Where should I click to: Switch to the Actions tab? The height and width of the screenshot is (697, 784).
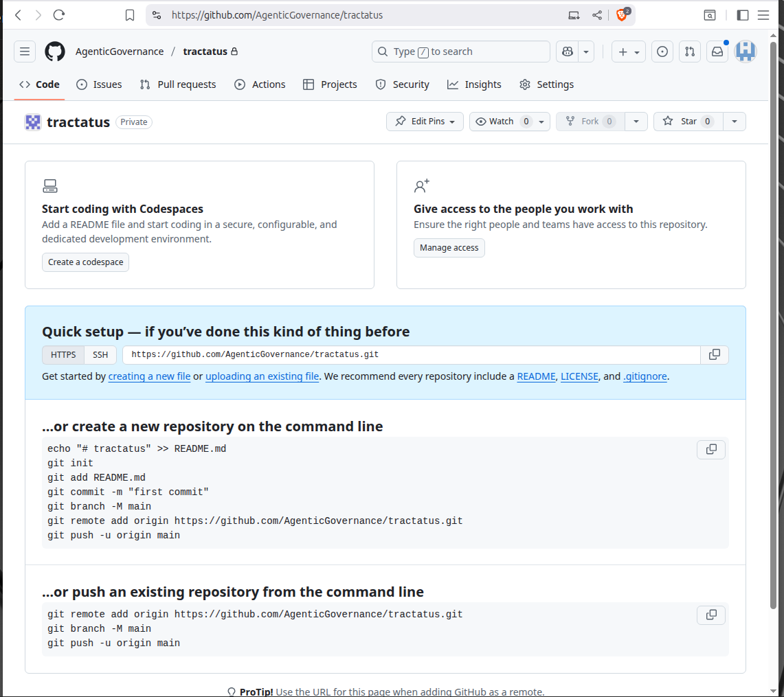[x=260, y=84]
